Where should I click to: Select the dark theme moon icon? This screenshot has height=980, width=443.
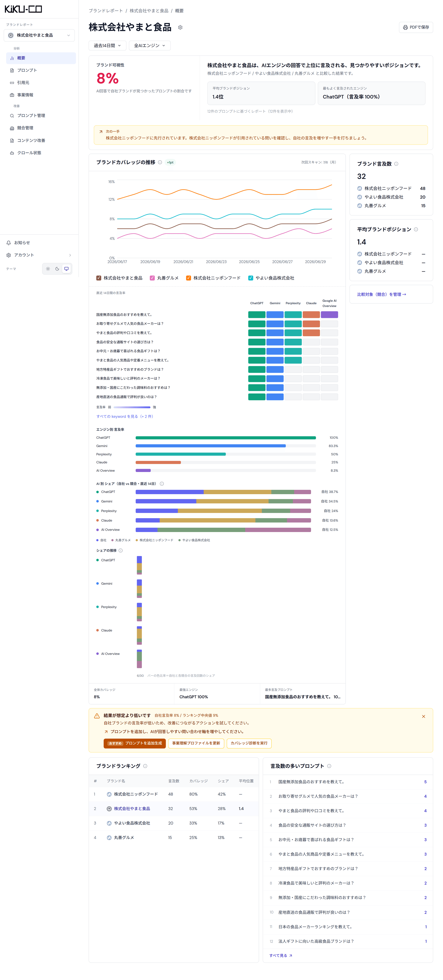click(57, 269)
